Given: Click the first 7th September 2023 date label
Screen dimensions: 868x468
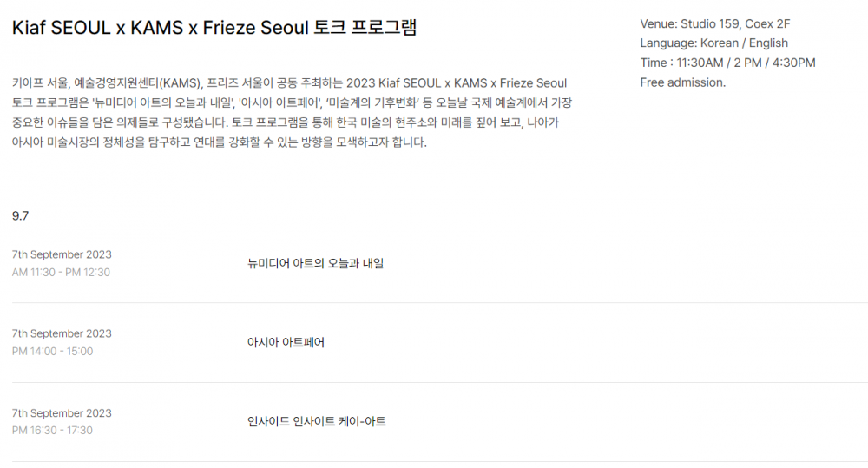Looking at the screenshot, I should (62, 254).
